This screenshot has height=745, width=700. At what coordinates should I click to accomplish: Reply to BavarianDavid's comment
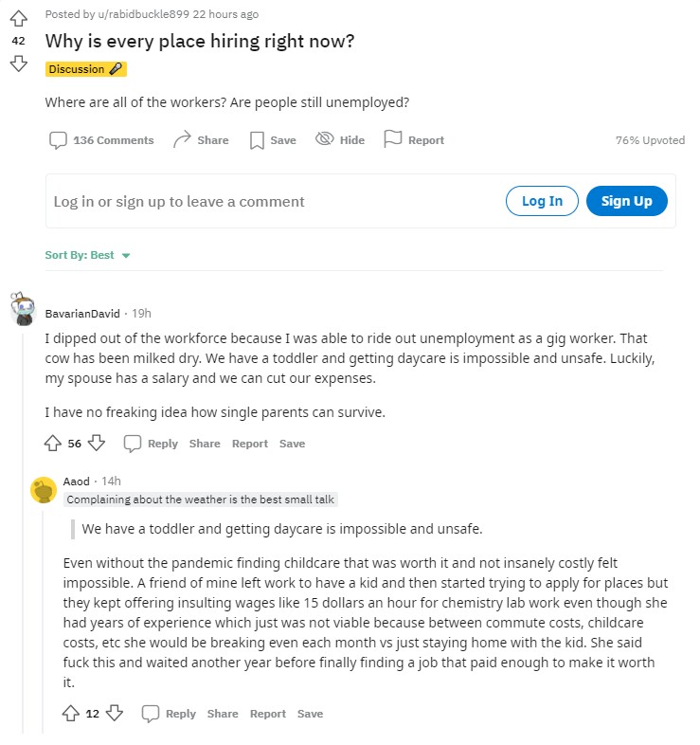(x=152, y=444)
